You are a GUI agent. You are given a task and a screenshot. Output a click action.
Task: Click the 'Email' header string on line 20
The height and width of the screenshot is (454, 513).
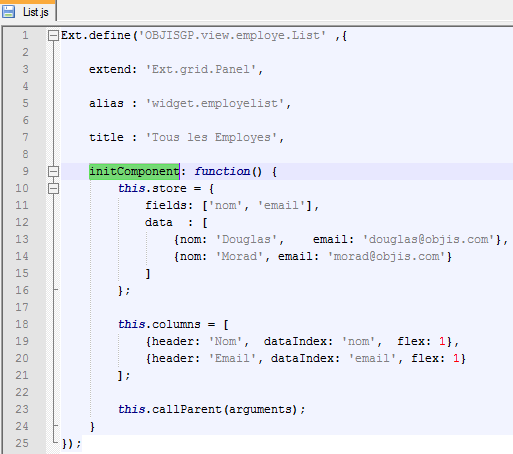pos(232,358)
